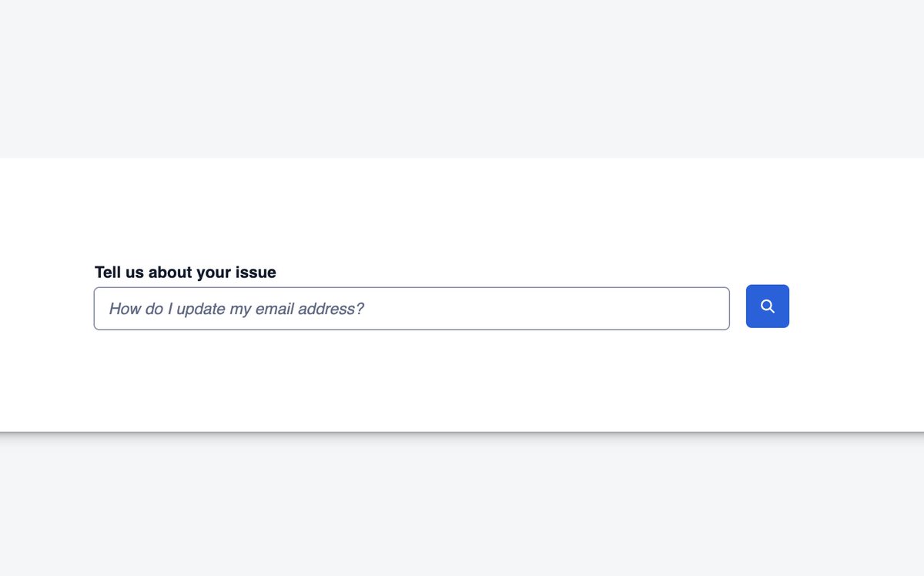Click inside the 'How do I update' textbox
924x576 pixels.
click(411, 309)
